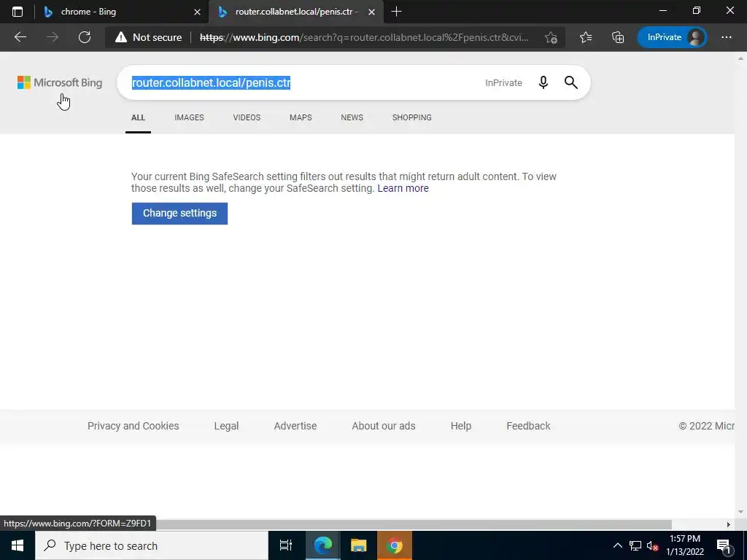Open the Windows Start menu

pos(18,545)
